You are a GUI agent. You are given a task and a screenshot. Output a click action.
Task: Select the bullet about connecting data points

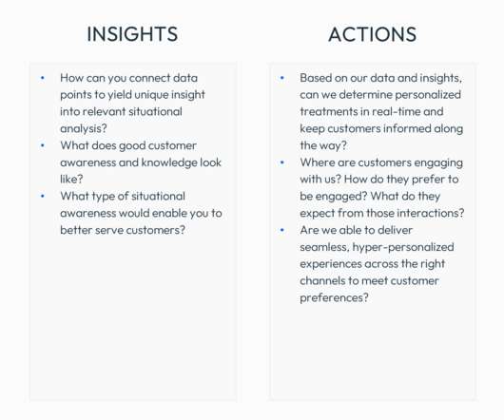tap(132, 103)
